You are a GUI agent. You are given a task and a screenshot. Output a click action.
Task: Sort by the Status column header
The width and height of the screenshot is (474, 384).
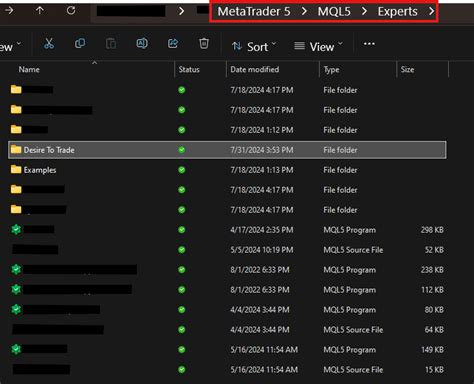click(x=189, y=69)
